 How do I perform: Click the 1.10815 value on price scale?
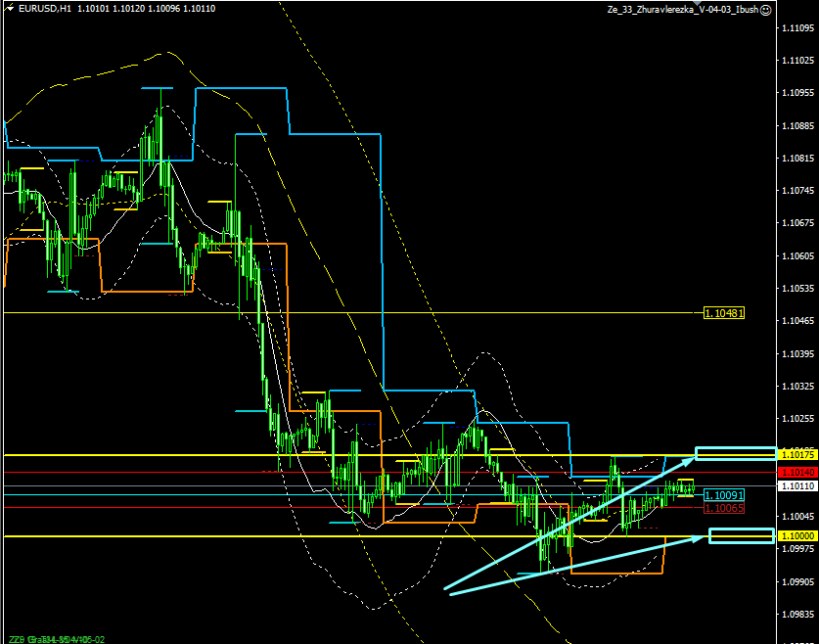pyautogui.click(x=797, y=159)
